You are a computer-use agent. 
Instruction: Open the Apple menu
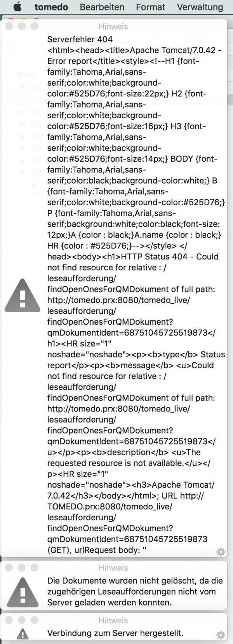click(17, 7)
